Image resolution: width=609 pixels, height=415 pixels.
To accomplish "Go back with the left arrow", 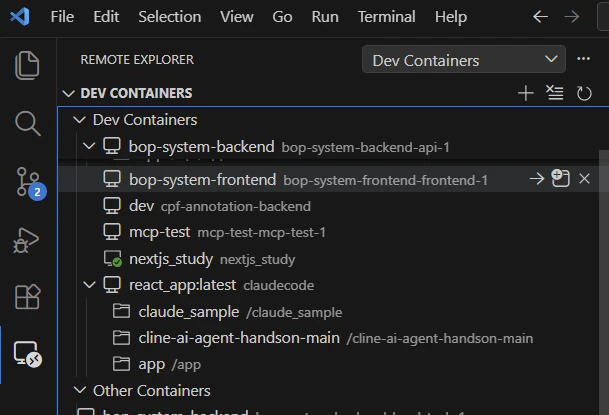I will (540, 17).
